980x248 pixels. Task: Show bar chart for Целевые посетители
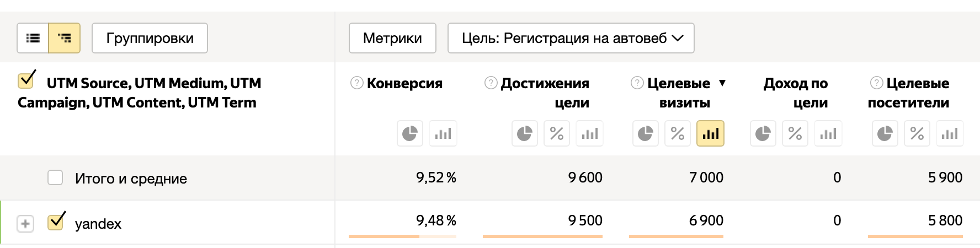click(x=950, y=133)
